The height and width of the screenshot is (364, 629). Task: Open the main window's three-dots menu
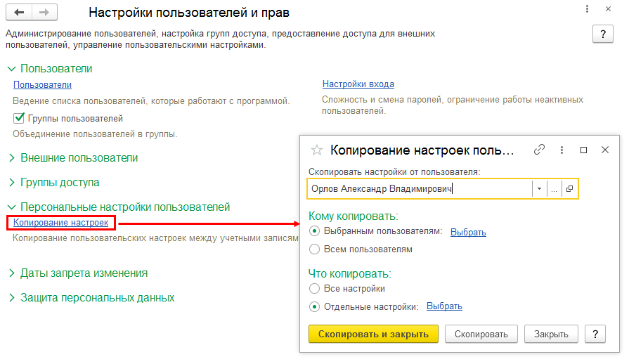(587, 8)
